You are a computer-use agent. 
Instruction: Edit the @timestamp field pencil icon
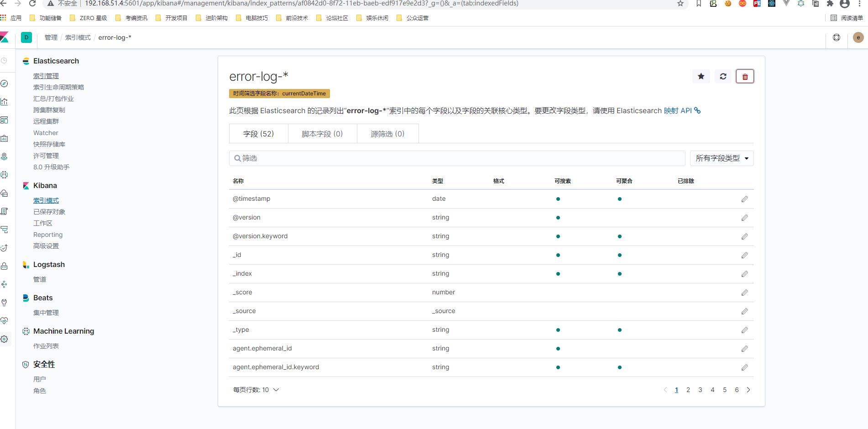(744, 199)
